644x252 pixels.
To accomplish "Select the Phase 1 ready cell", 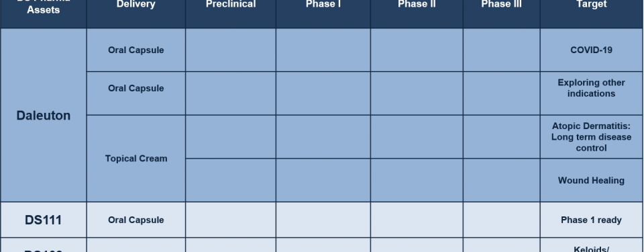I will click(592, 220).
